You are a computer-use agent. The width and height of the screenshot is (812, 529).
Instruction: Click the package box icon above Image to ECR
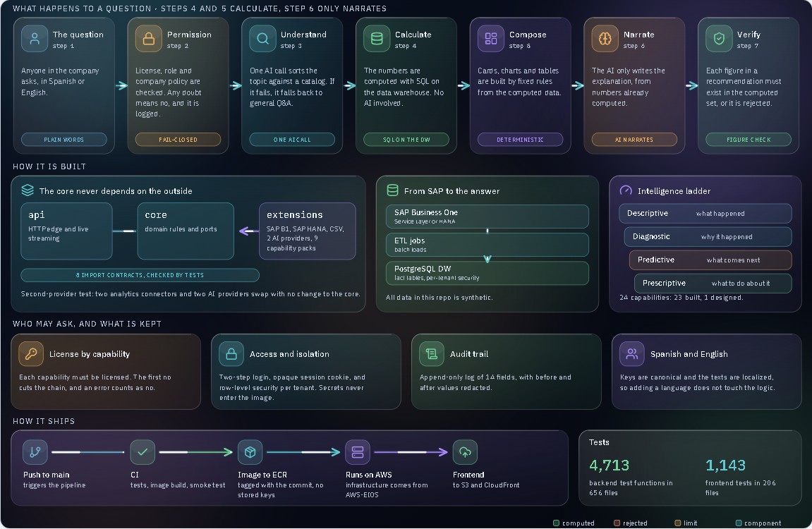(x=250, y=452)
